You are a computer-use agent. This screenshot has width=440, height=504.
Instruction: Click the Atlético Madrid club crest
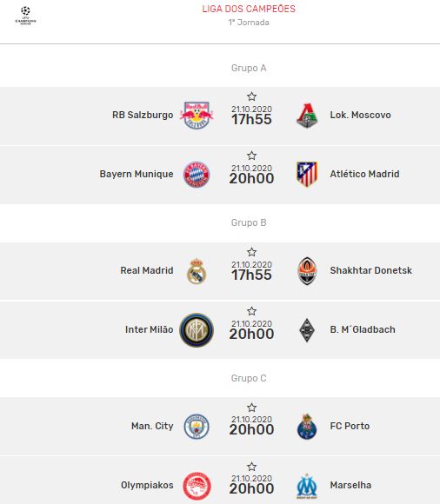pos(307,174)
